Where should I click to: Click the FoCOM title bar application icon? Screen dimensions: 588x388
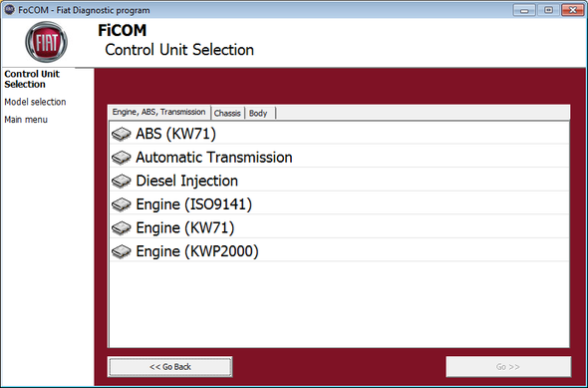pyautogui.click(x=9, y=10)
